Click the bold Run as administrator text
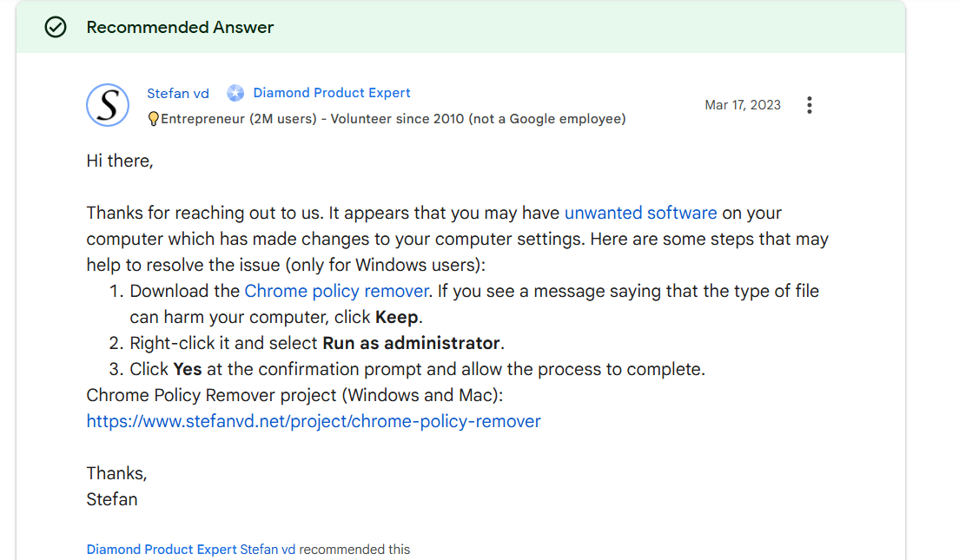This screenshot has width=959, height=560. [411, 343]
